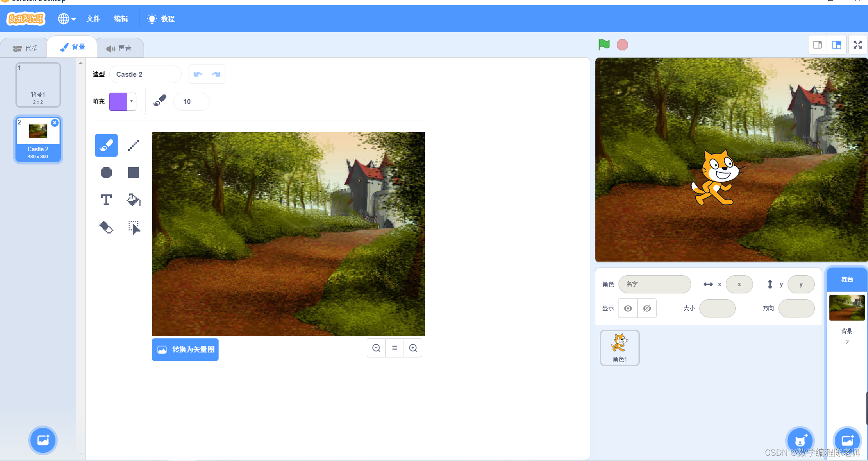Select the Circle shape tool
Viewport: 868px width, 461px height.
[x=106, y=173]
